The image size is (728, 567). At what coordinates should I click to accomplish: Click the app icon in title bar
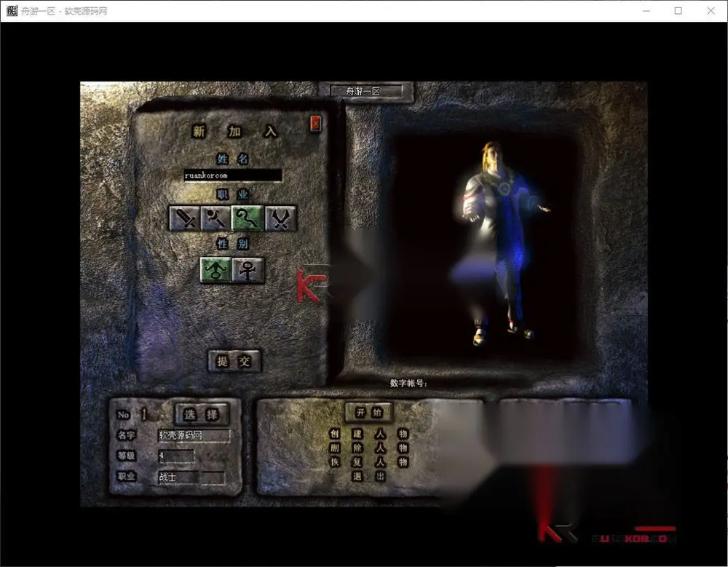click(12, 11)
